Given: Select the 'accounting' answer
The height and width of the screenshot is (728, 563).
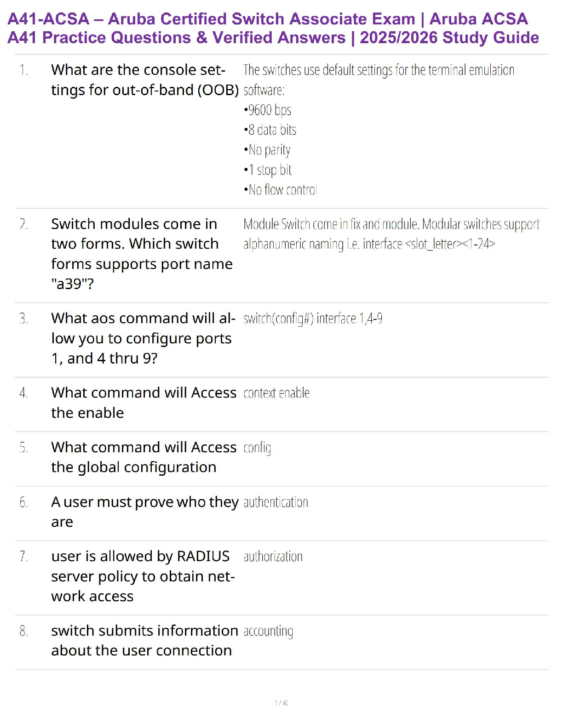Looking at the screenshot, I should click(268, 631).
